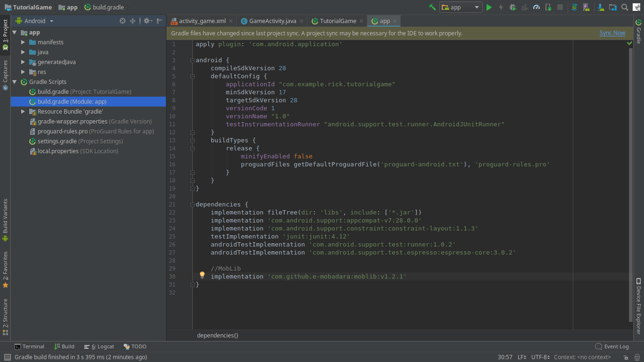Click scroll-from-source target icon in Project panel
The image size is (644, 362).
click(123, 21)
